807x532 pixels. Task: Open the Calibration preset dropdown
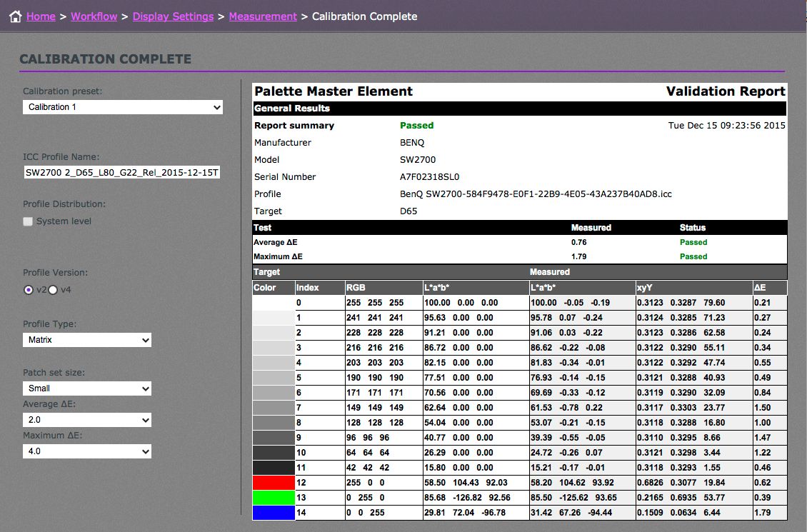click(123, 107)
